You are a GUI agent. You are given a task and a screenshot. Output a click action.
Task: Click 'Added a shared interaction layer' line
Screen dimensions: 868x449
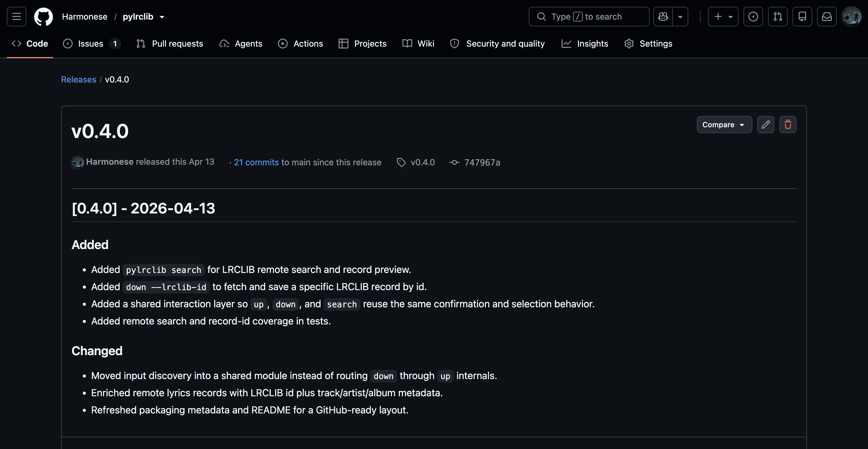click(x=343, y=304)
